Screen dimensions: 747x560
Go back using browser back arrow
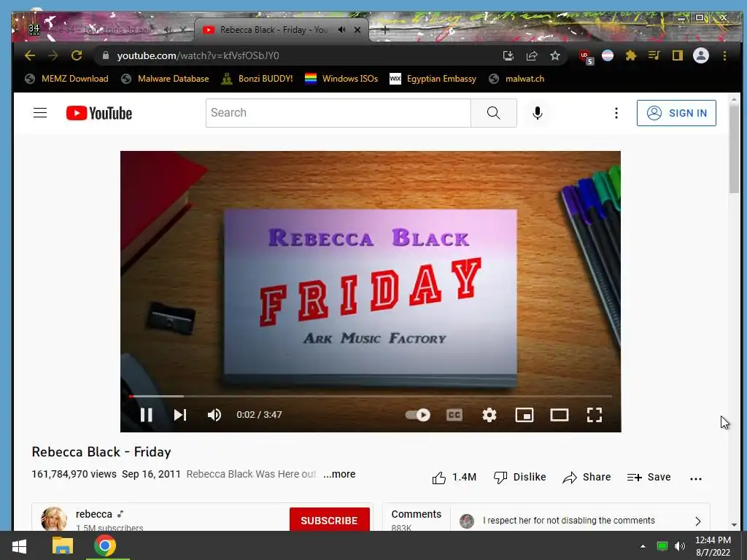tap(29, 55)
